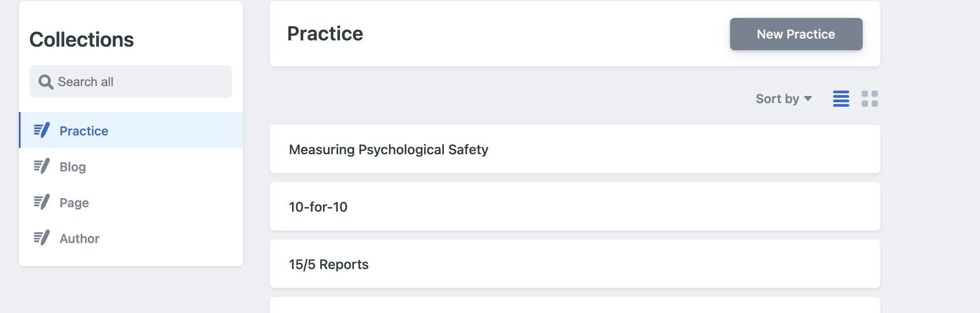This screenshot has width=980, height=313.
Task: Click the New Practice button
Action: [796, 34]
